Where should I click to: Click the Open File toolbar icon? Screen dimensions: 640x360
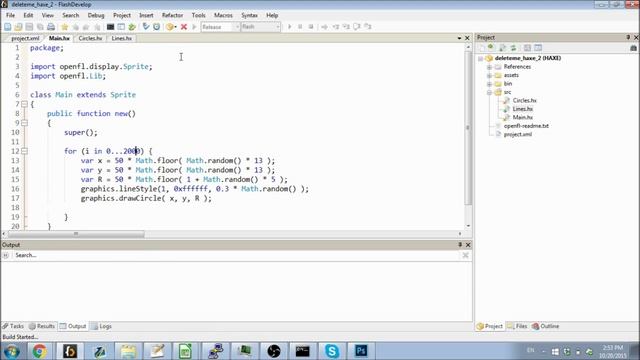click(x=18, y=27)
